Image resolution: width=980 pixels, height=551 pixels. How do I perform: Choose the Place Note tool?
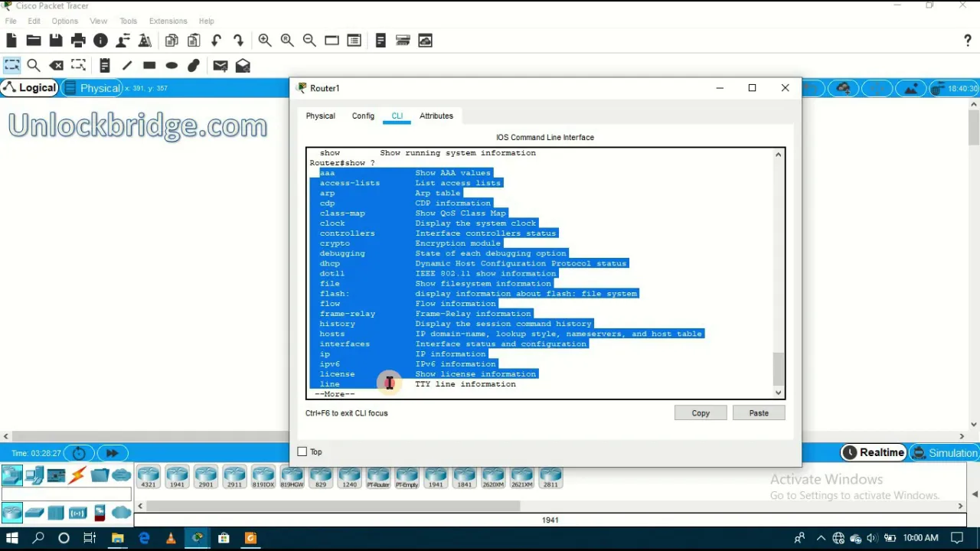105,66
